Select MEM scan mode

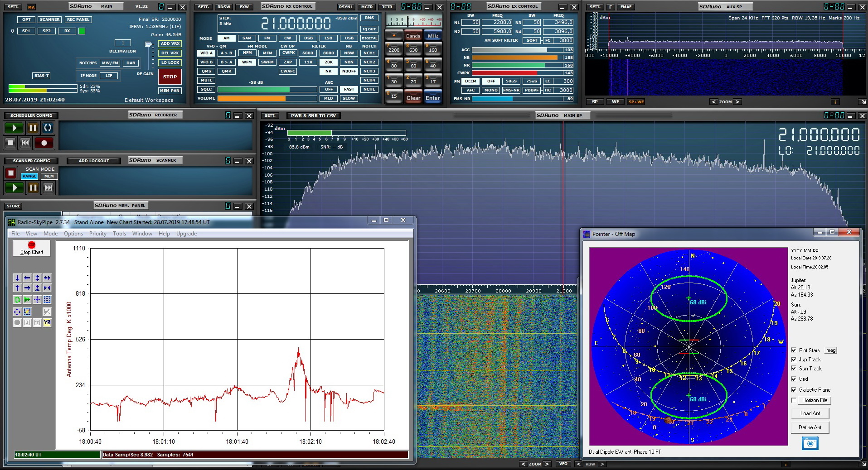tap(49, 176)
